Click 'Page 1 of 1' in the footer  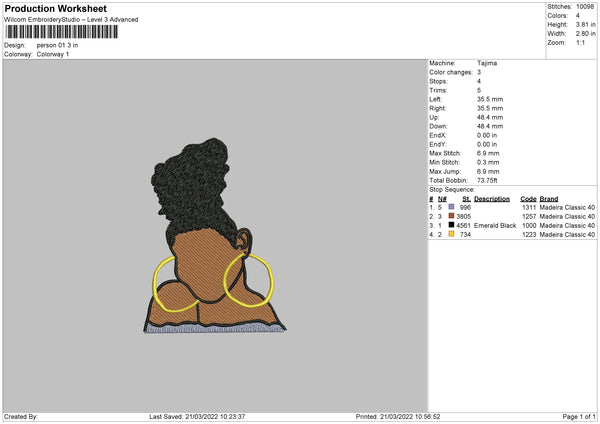(x=579, y=417)
